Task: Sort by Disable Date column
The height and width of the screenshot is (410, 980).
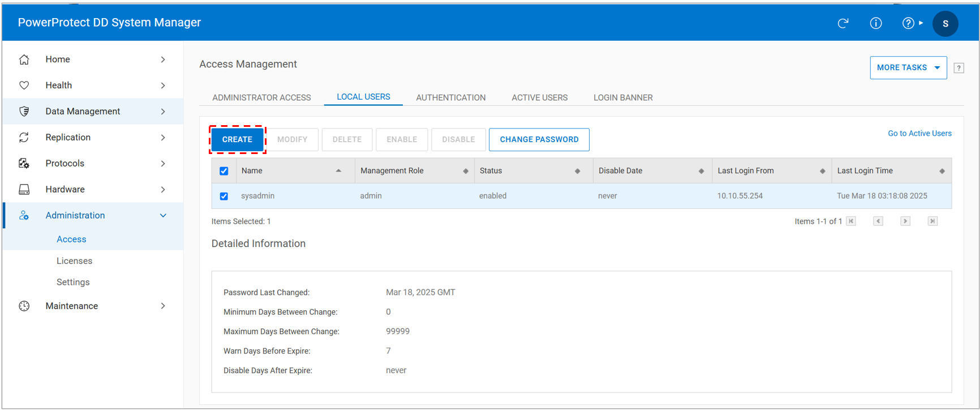Action: pyautogui.click(x=701, y=171)
